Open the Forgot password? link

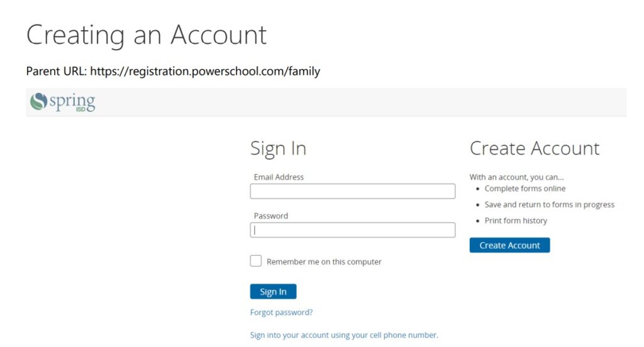[x=281, y=312]
